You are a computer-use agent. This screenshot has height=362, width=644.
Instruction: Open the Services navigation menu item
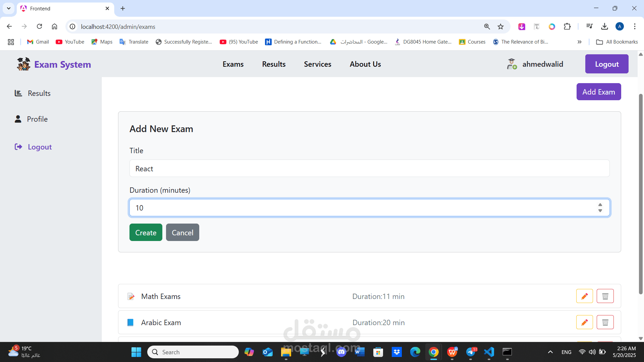(317, 64)
